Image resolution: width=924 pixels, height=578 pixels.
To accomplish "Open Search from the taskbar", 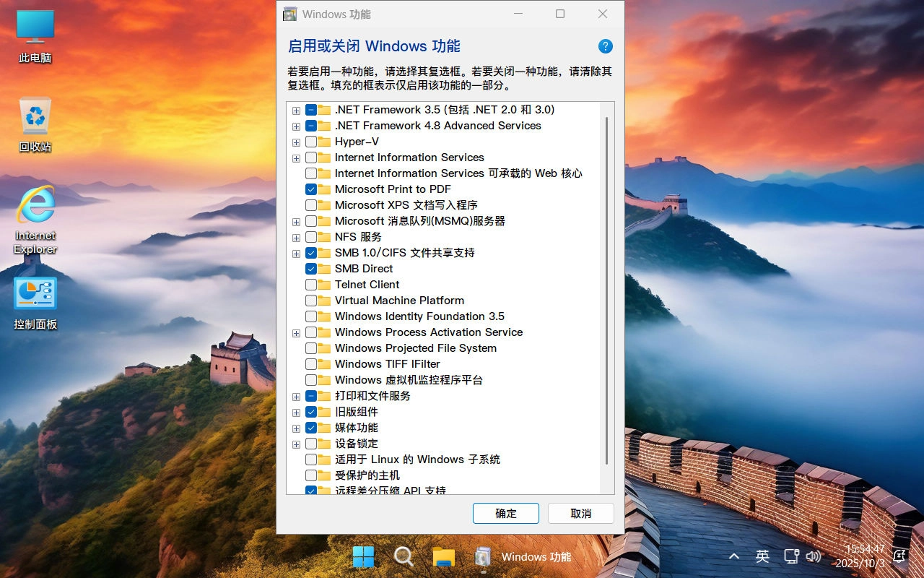I will (403, 556).
